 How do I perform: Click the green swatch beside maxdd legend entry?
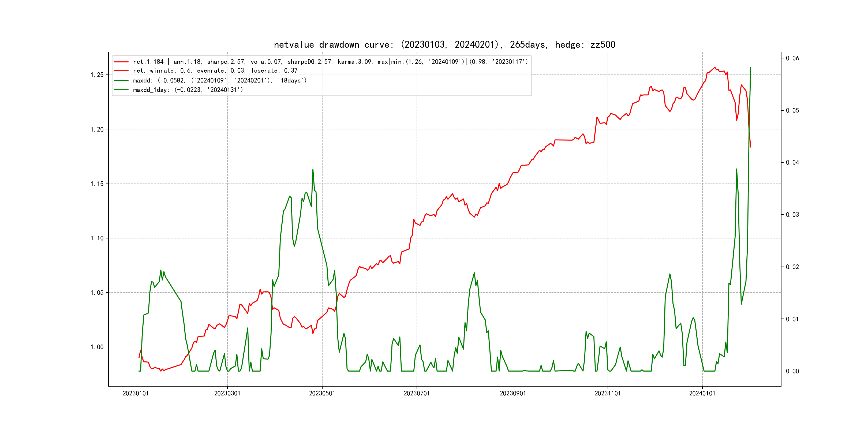(x=121, y=81)
